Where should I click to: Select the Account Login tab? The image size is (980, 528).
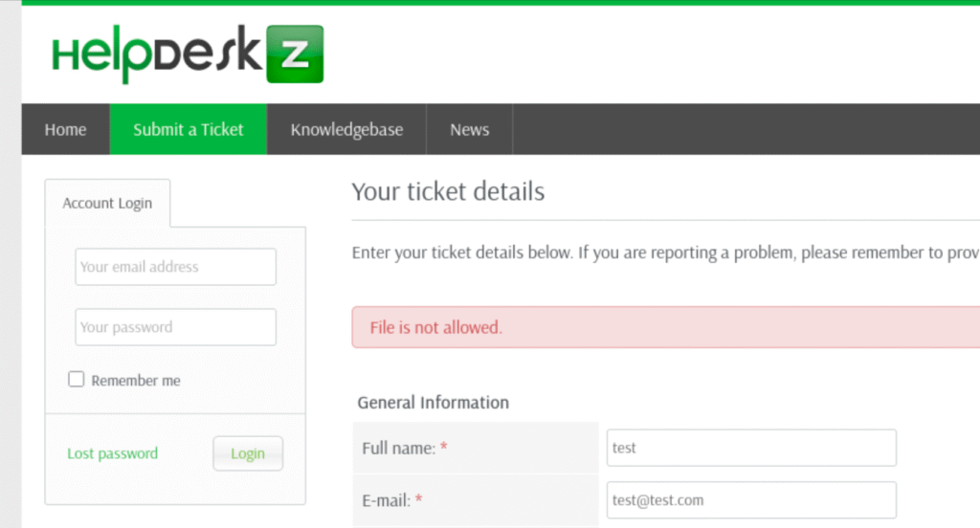pyautogui.click(x=107, y=203)
